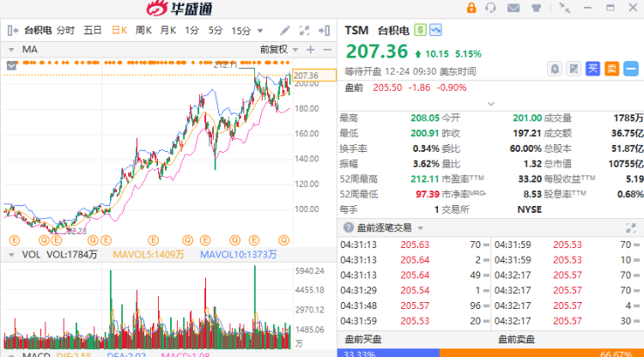The height and width of the screenshot is (357, 644).
Task: Toggle the chart event markers checkbox
Action: pos(11,65)
